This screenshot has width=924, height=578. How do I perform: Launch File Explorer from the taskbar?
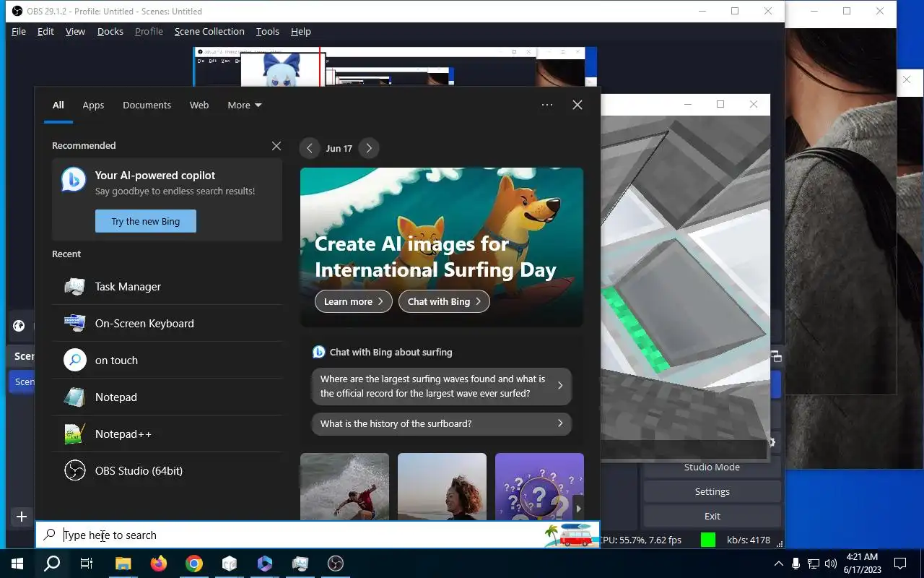point(123,564)
